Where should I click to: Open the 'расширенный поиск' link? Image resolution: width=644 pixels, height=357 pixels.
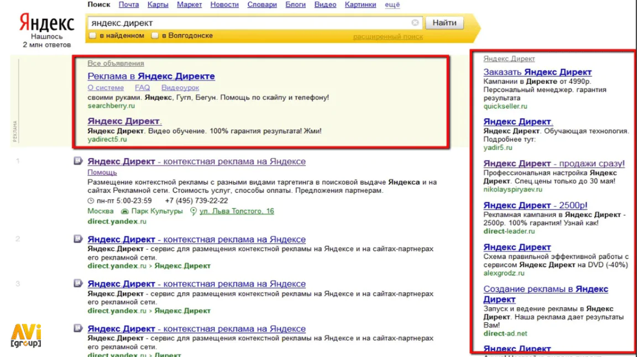388,36
